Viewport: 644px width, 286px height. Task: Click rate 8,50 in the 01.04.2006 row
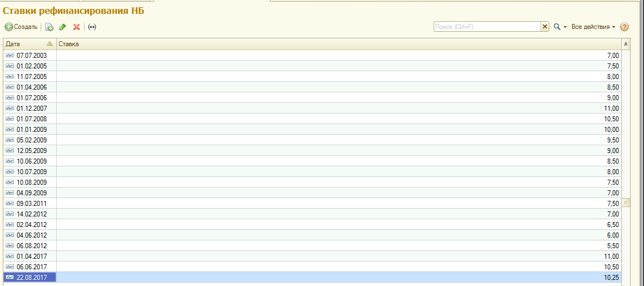click(613, 87)
